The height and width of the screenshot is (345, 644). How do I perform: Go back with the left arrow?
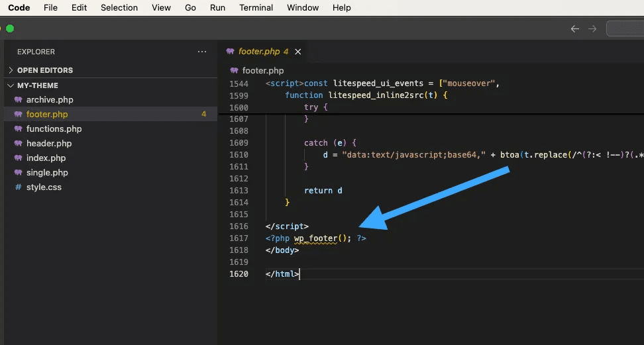pyautogui.click(x=575, y=28)
